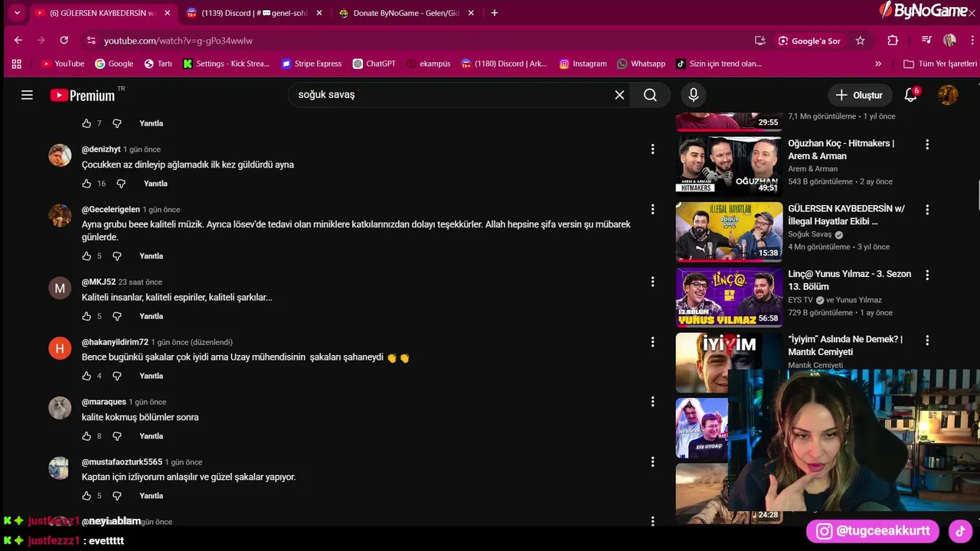Viewport: 980px width, 551px height.
Task: Show more bookmarks with the chevron
Action: pyautogui.click(x=878, y=64)
